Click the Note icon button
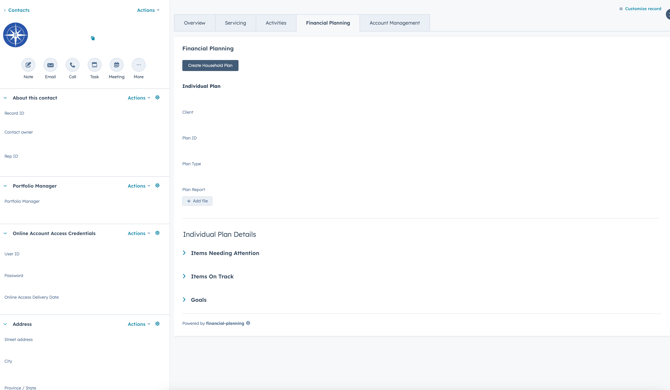The width and height of the screenshot is (670, 390). 28,65
